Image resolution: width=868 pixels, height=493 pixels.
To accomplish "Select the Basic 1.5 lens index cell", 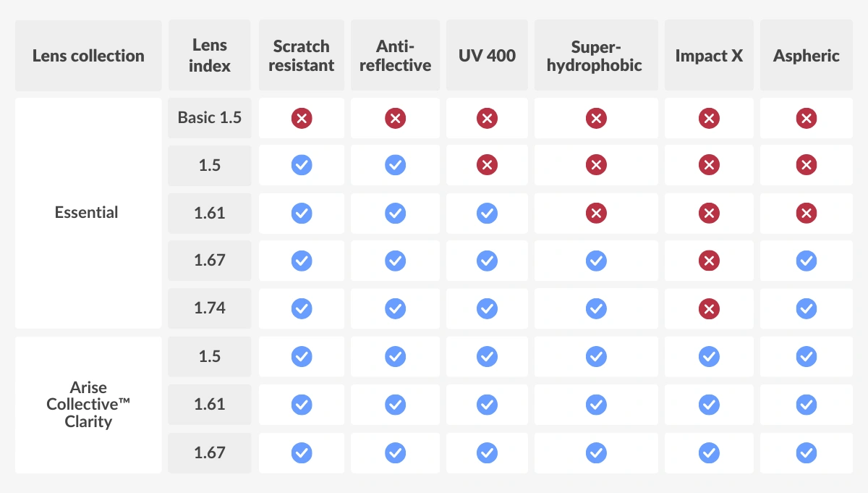I will click(x=210, y=117).
